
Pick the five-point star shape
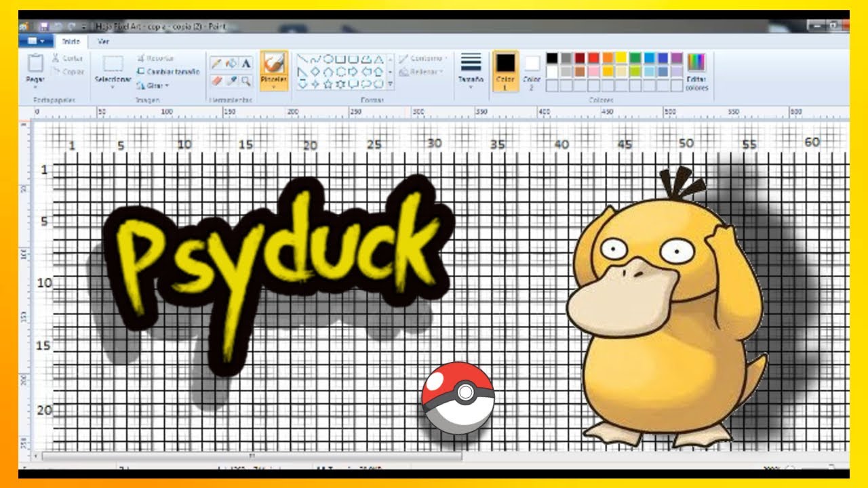(x=327, y=84)
